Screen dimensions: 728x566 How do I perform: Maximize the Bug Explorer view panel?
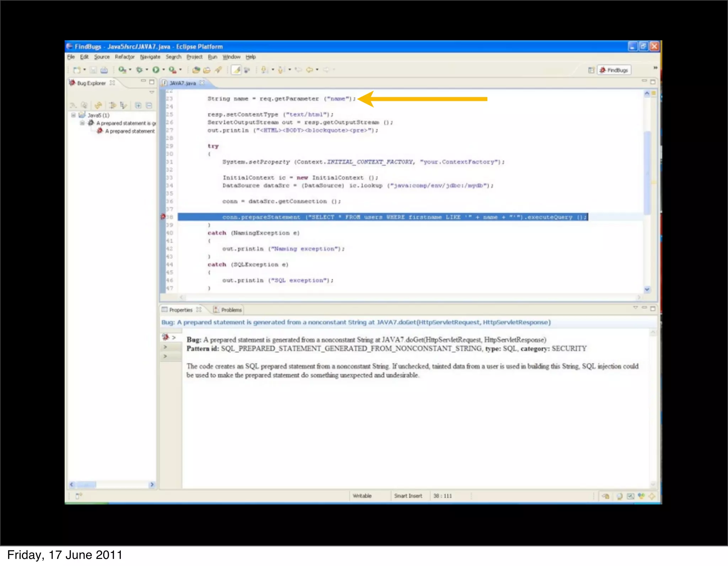tap(152, 82)
